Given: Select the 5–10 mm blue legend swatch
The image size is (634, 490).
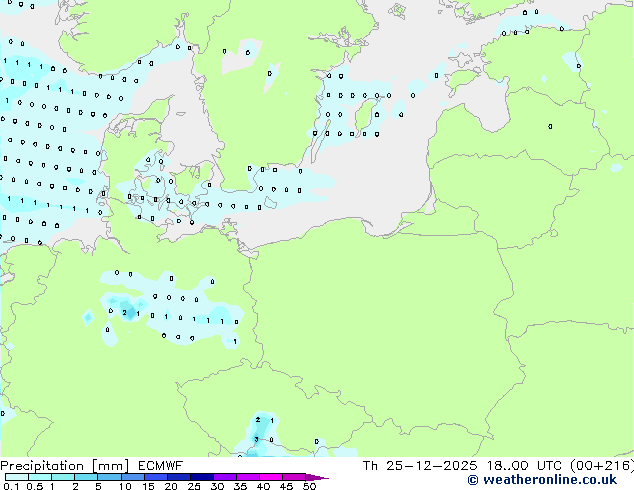Looking at the screenshot, I should (109, 477).
